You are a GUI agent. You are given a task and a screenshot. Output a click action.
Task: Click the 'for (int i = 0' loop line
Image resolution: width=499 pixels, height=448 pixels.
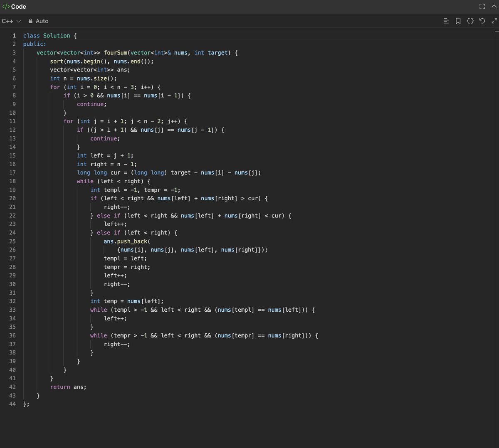[x=105, y=87]
